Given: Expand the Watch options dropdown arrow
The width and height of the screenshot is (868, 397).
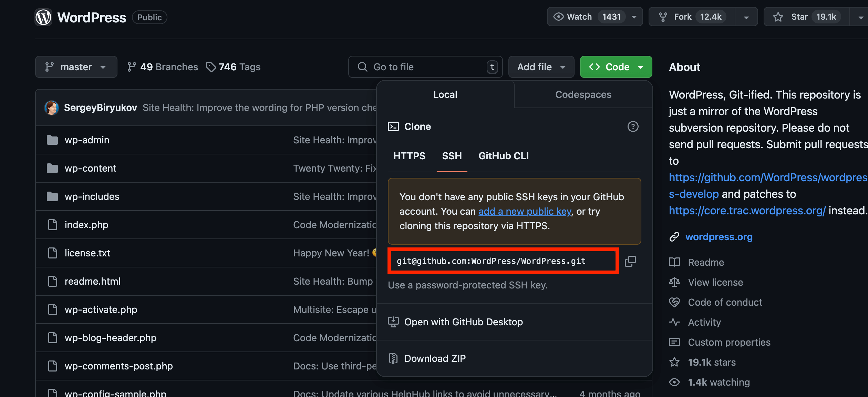Looking at the screenshot, I should (x=634, y=17).
